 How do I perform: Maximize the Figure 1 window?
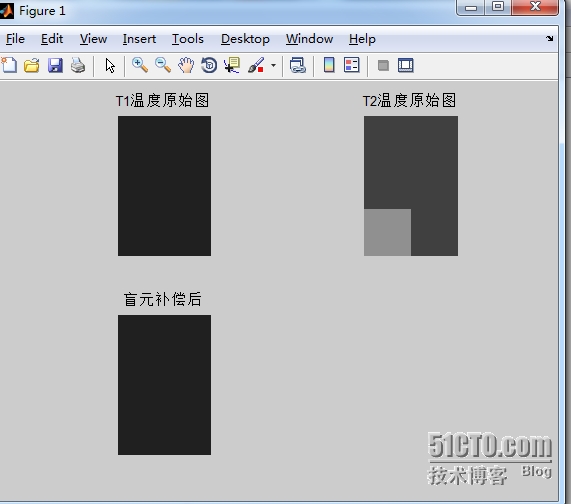(x=498, y=7)
